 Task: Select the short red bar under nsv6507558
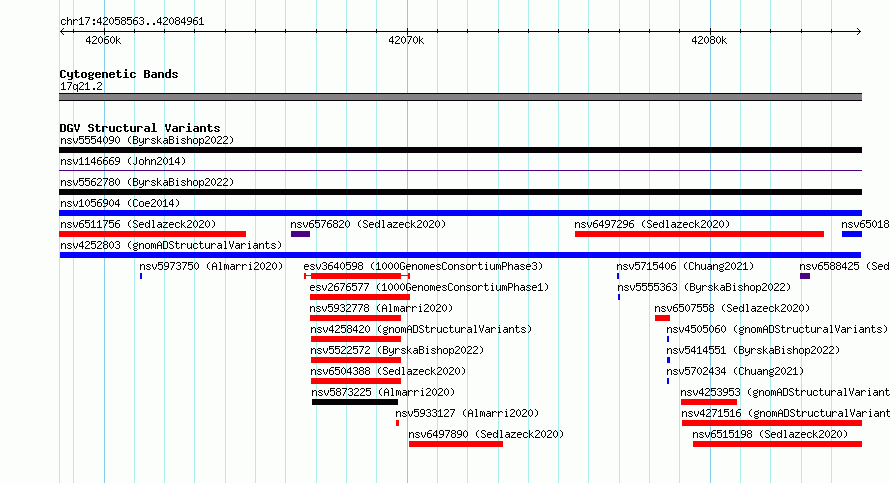pyautogui.click(x=662, y=318)
